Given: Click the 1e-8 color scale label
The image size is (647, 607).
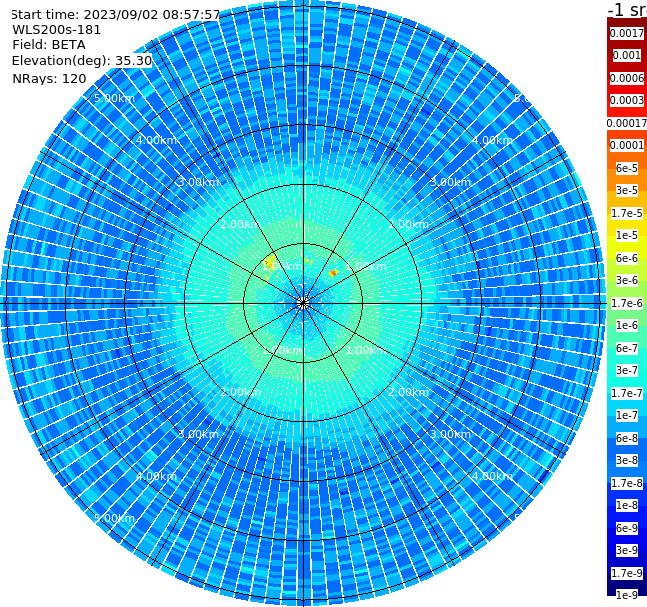Looking at the screenshot, I should click(x=627, y=505).
